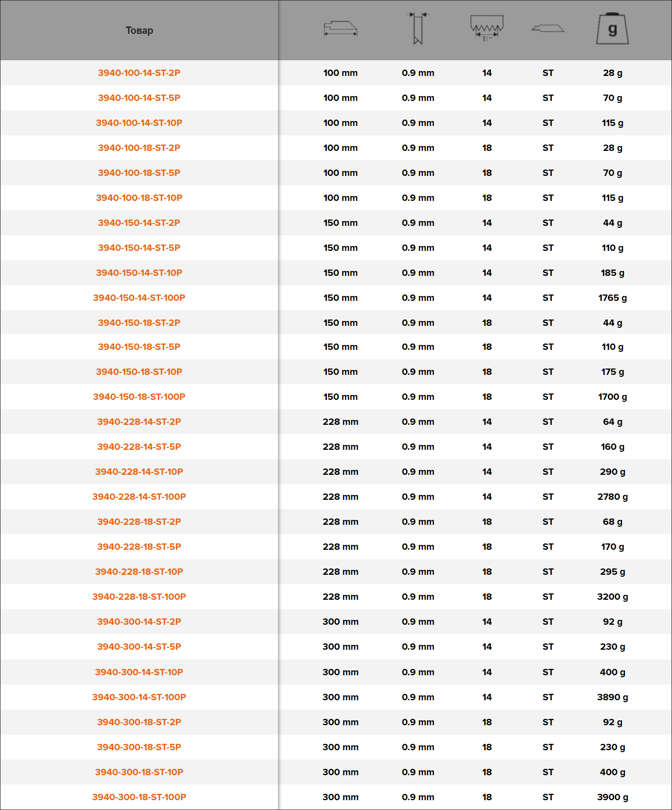Open product 3940-150-18-ST-5P
The height and width of the screenshot is (810, 672).
click(x=139, y=347)
